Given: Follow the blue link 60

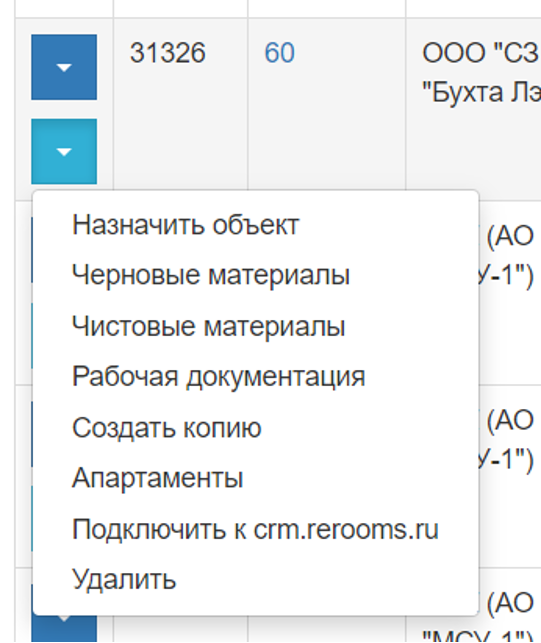Looking at the screenshot, I should click(x=280, y=53).
